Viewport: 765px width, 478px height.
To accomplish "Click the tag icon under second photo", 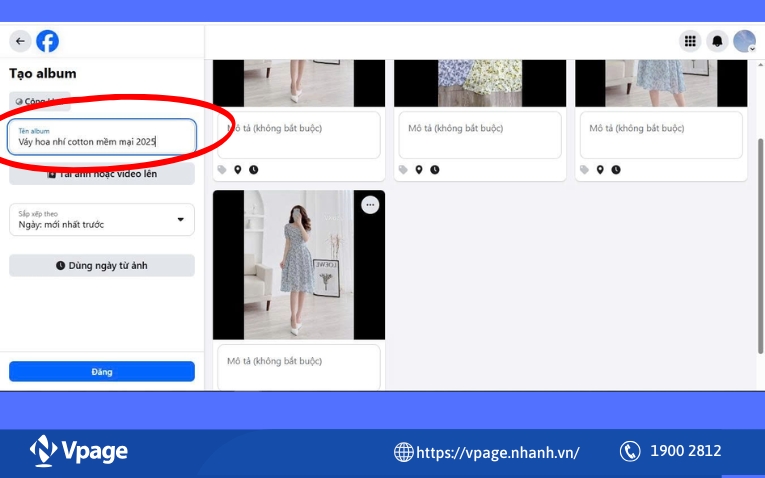I will [x=403, y=170].
